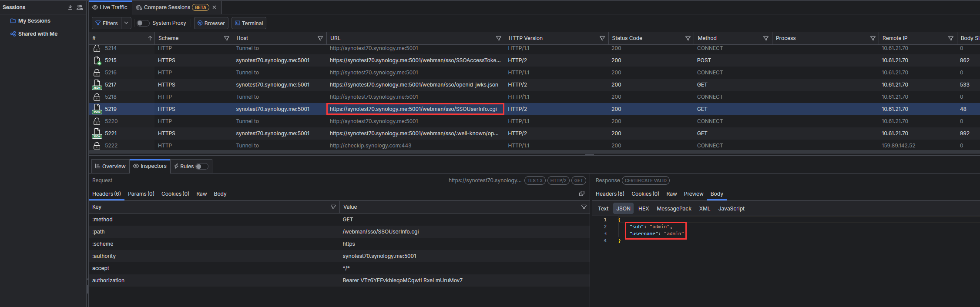Open filter for Host column

coord(320,38)
